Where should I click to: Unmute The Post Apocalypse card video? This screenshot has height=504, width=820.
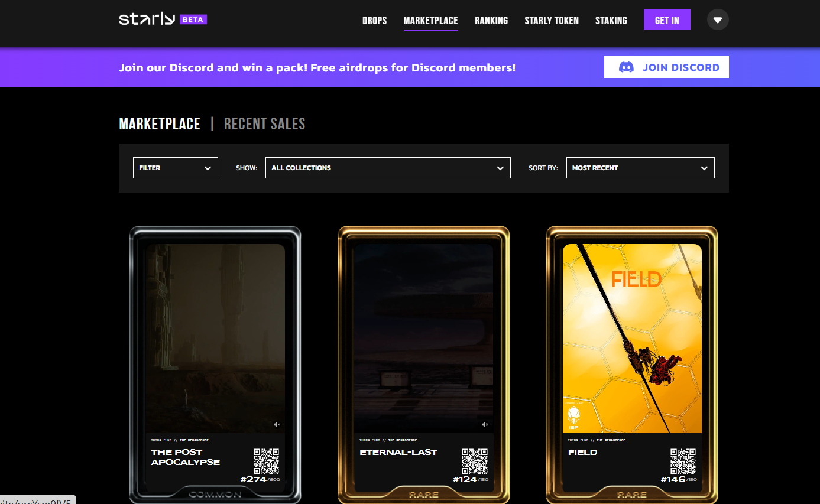coord(277,424)
